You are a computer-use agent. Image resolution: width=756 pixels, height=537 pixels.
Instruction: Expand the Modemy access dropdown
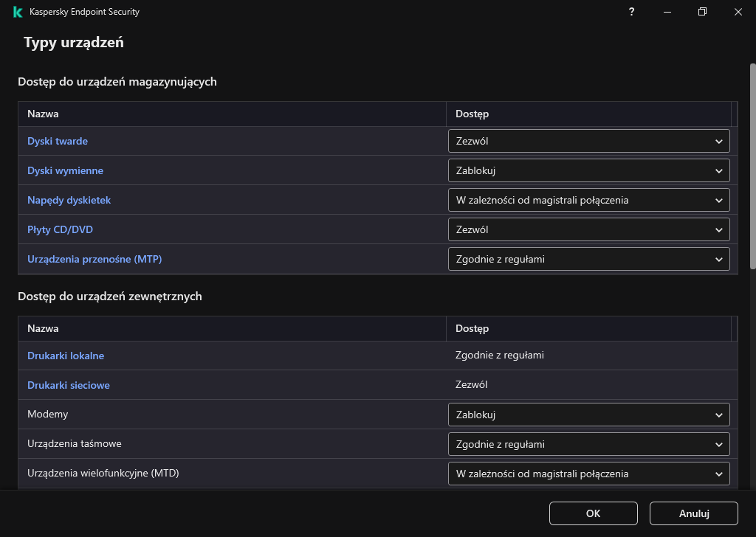588,415
